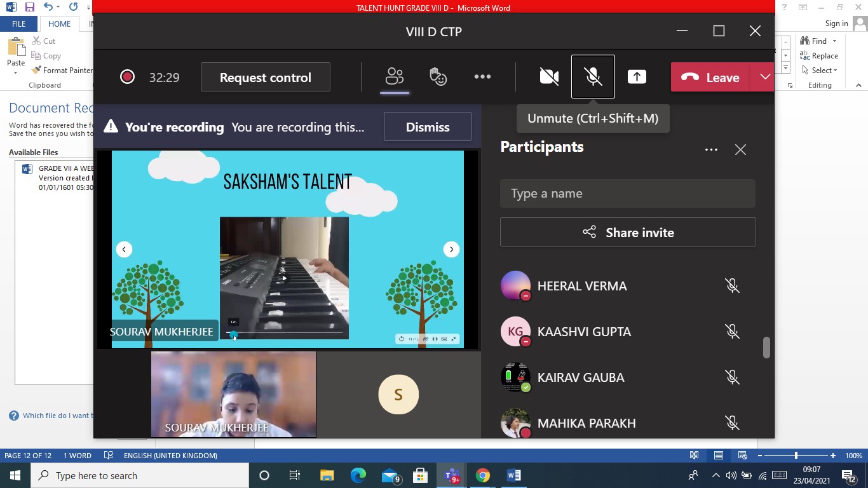Click the recording indicator red dot
This screenshot has width=868, height=488.
127,77
